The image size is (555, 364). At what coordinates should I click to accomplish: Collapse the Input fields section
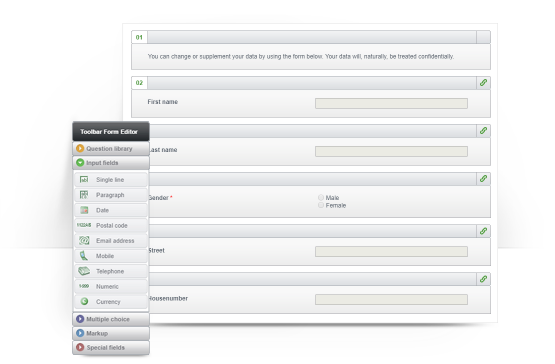pyautogui.click(x=111, y=163)
